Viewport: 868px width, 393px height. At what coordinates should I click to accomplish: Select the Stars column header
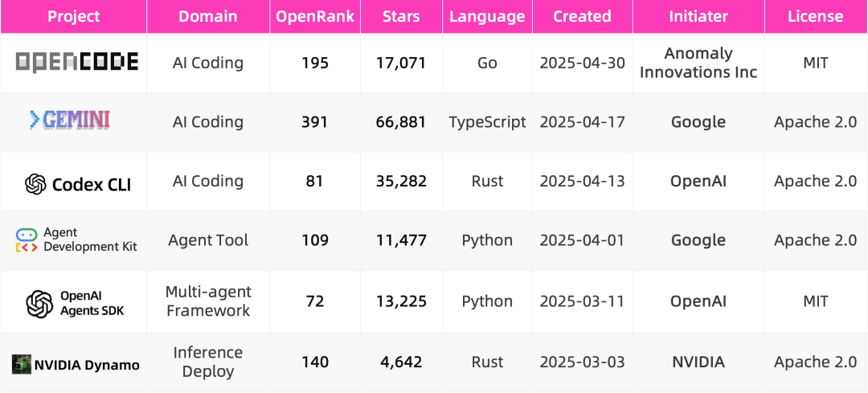(401, 16)
